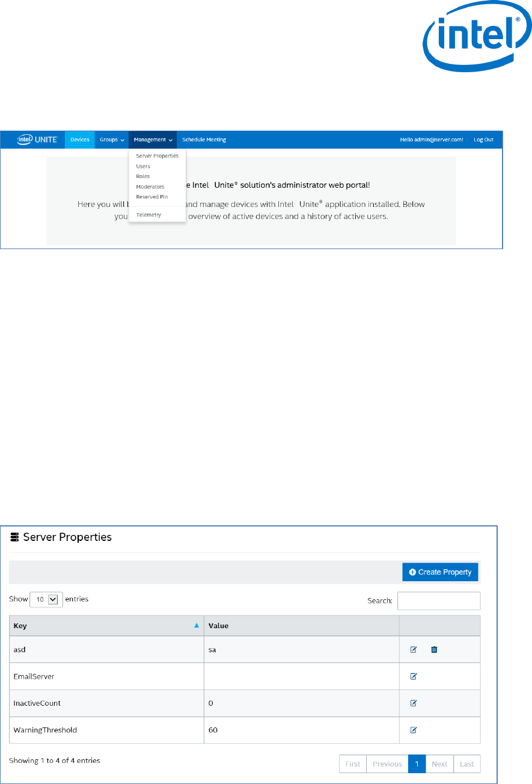Image resolution: width=532 pixels, height=784 pixels.
Task: Edit the asd property
Action: 414,650
